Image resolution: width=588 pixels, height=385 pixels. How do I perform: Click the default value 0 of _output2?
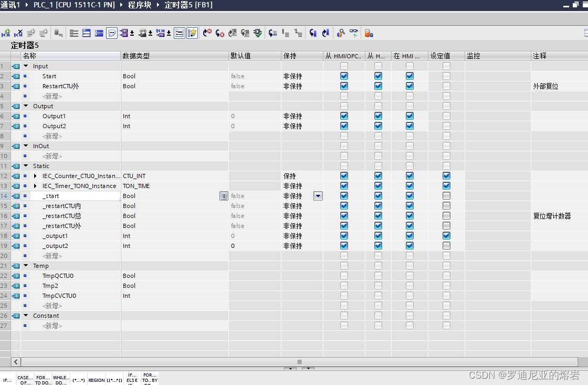click(x=255, y=246)
